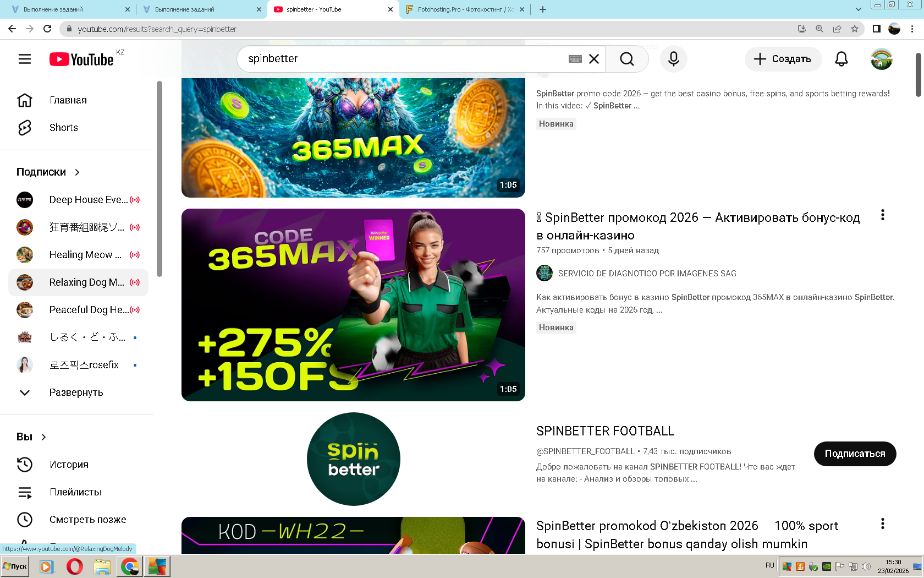Open the SPINBETTER FOOTBALL channel title

click(x=605, y=431)
